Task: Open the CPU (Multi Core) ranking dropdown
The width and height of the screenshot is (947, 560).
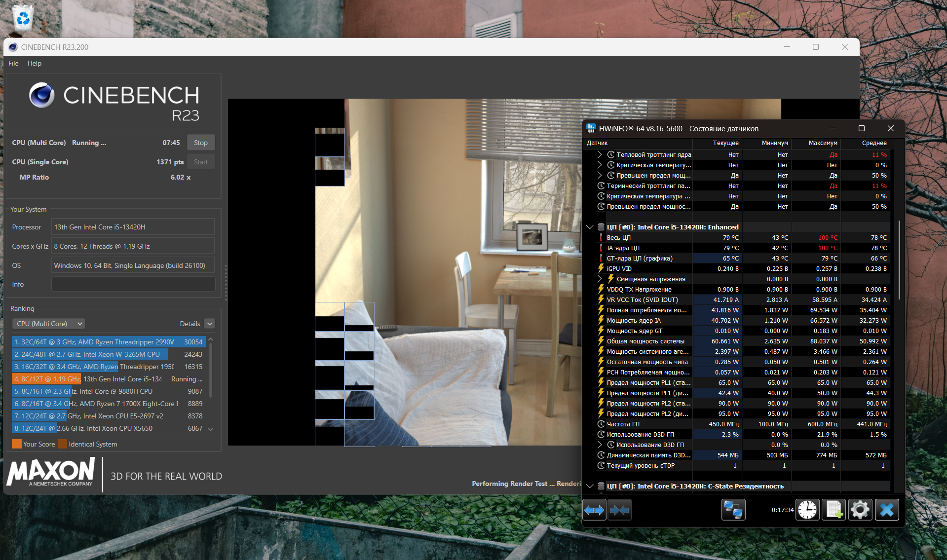Action: (48, 324)
